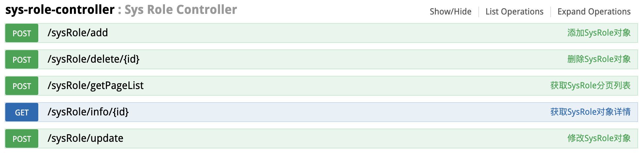Click the POST badge for /sysRole/update

[22, 138]
